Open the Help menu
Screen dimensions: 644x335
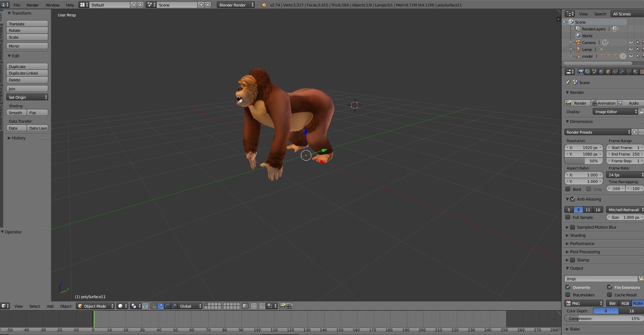coord(70,5)
